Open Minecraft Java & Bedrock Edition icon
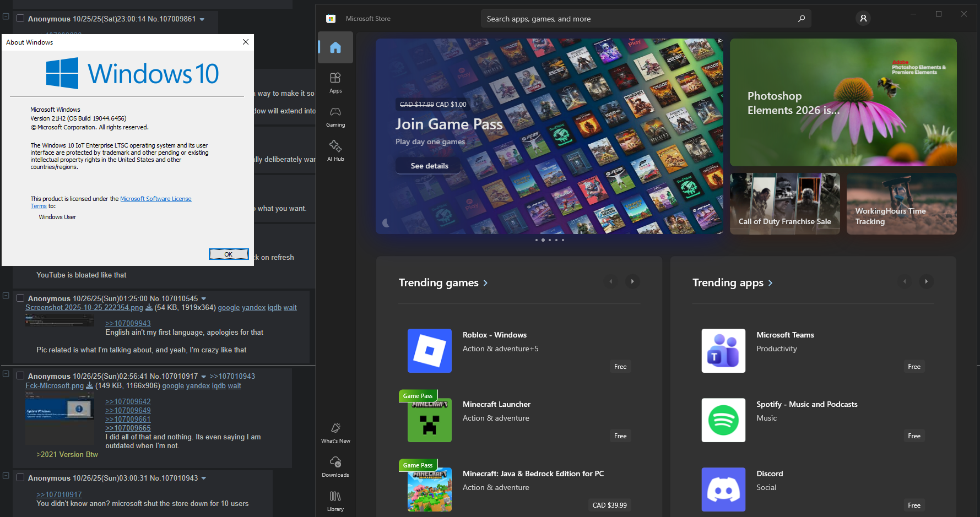This screenshot has height=517, width=980. click(430, 489)
